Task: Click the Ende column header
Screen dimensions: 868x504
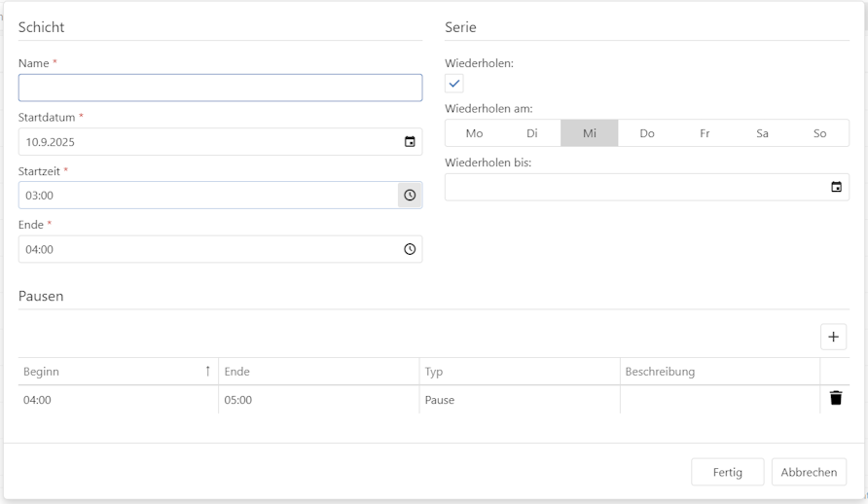Action: pyautogui.click(x=318, y=372)
